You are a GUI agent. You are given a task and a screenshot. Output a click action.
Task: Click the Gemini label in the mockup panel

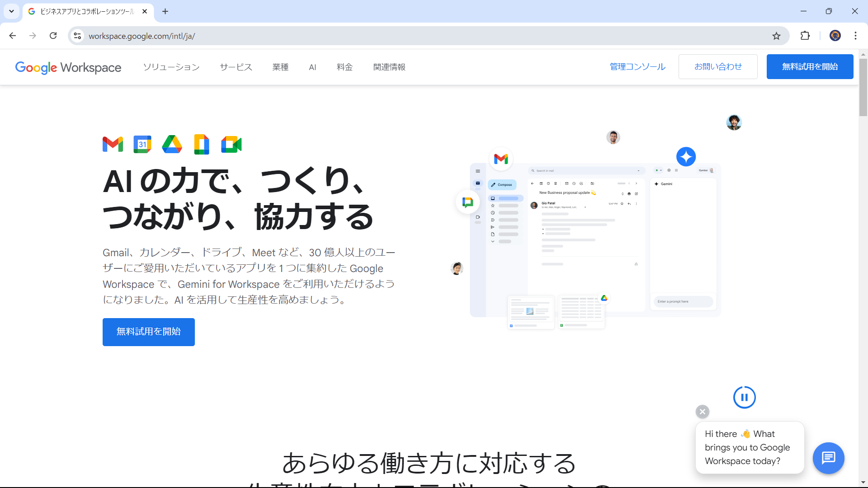(663, 184)
